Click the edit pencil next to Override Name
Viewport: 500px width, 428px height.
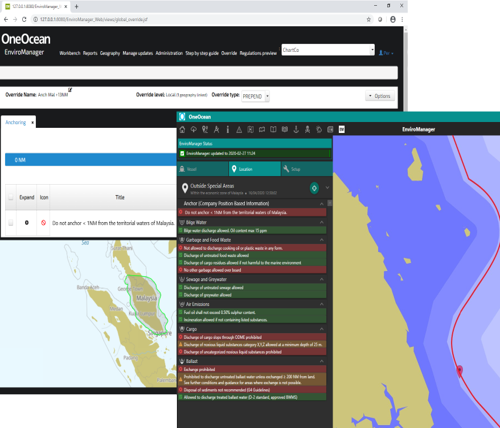70,90
